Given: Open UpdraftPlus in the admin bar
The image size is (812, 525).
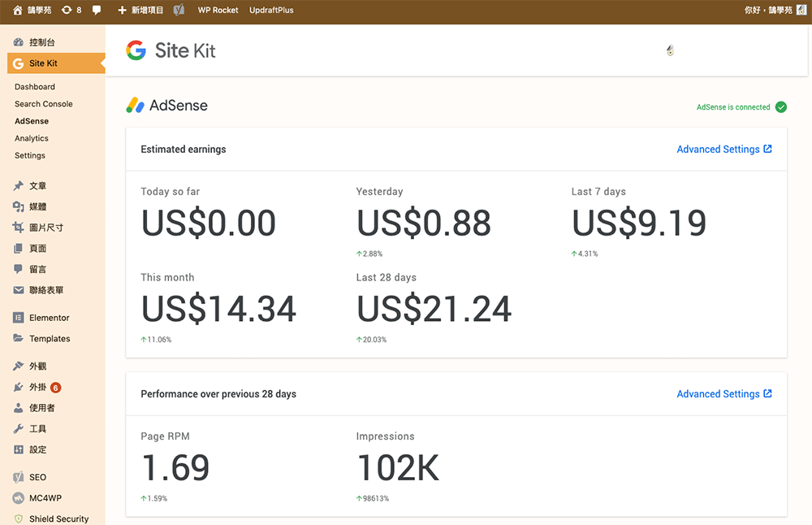Looking at the screenshot, I should click(271, 10).
